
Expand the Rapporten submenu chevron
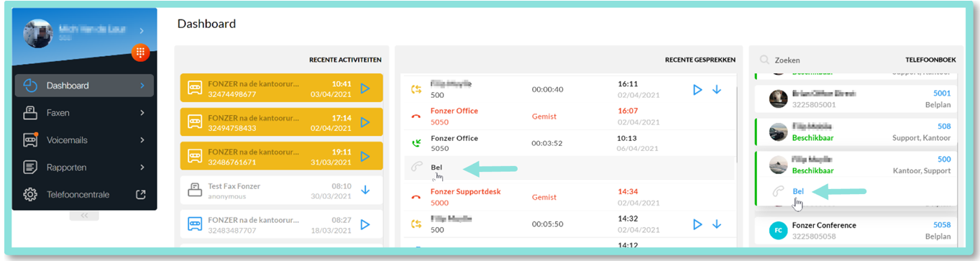[x=142, y=168]
